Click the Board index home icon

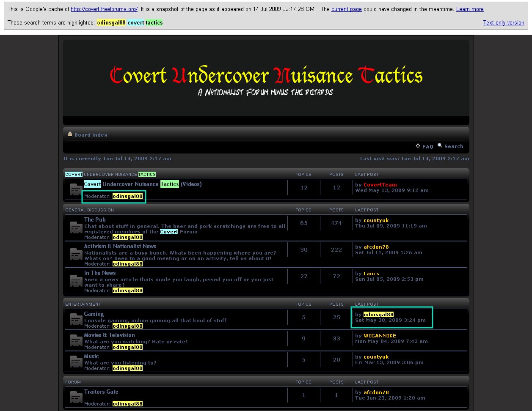coord(70,134)
